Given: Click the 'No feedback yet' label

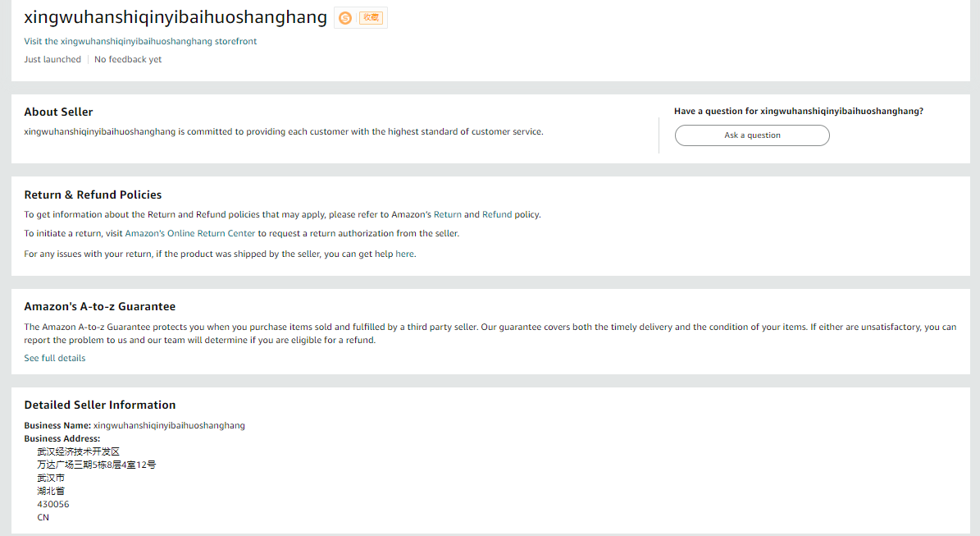Looking at the screenshot, I should pyautogui.click(x=127, y=59).
